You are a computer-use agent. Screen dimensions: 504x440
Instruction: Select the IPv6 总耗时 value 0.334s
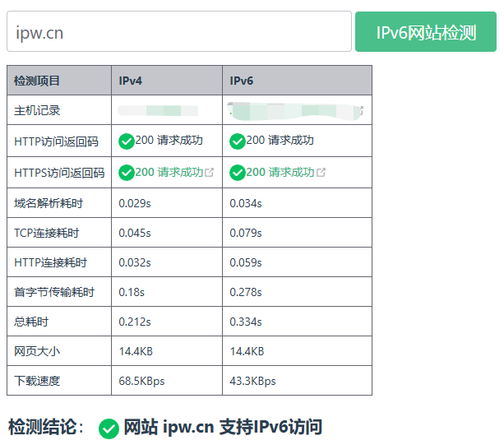click(246, 321)
